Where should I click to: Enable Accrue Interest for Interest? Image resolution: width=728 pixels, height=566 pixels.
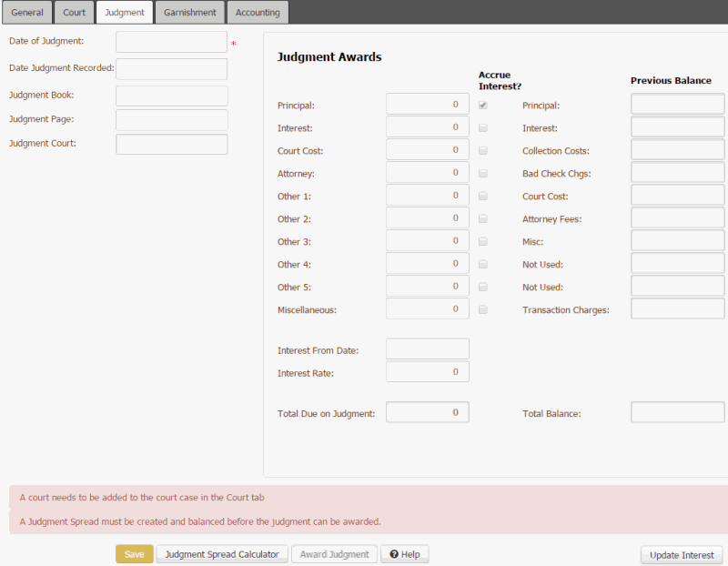(482, 127)
